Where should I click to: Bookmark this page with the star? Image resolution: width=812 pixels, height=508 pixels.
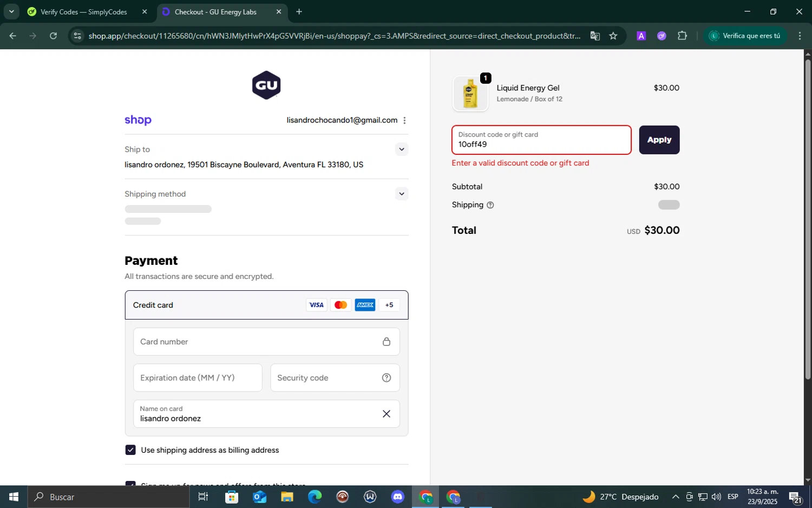[x=613, y=36]
